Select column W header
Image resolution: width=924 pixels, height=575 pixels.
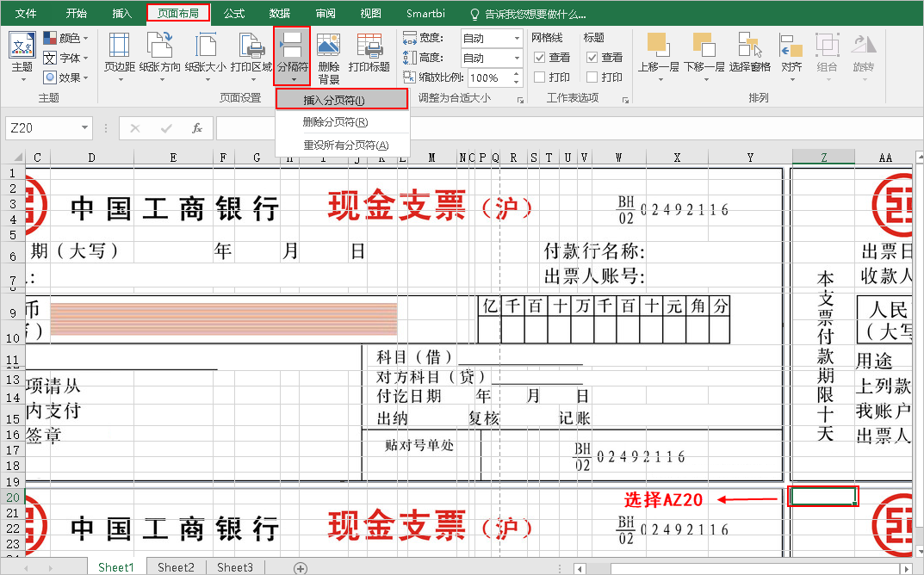619,158
